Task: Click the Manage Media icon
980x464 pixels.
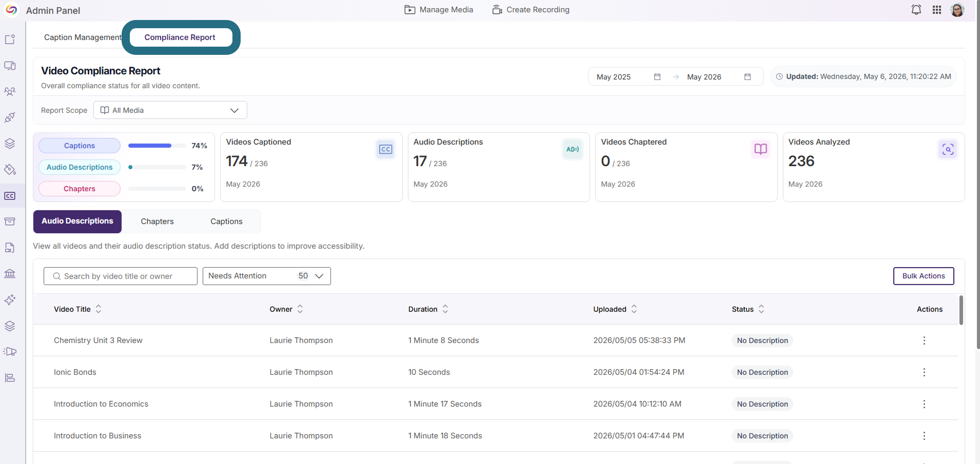Action: [x=409, y=10]
